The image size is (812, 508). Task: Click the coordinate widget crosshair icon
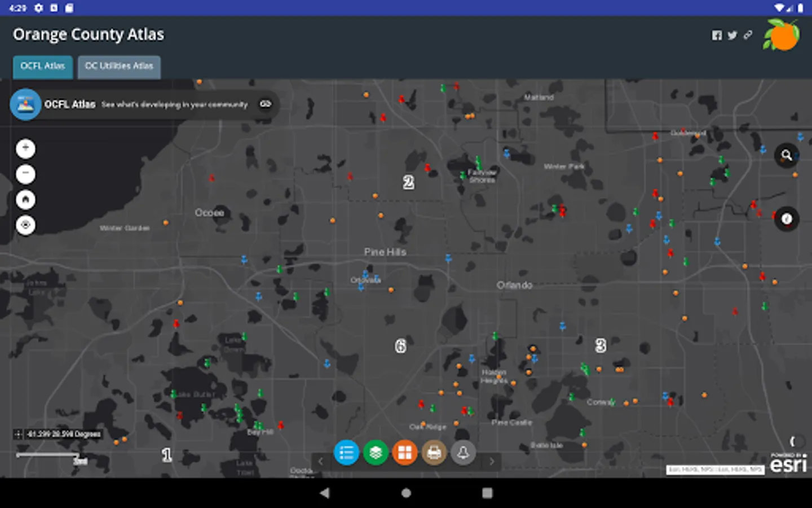(18, 434)
